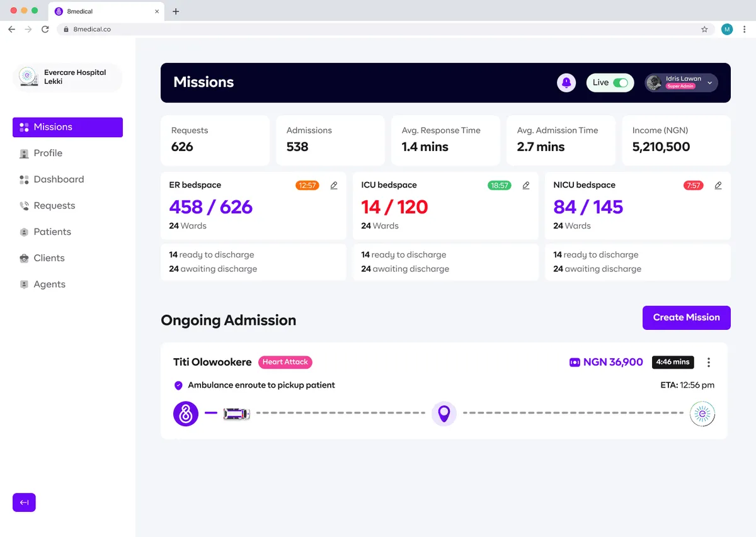The height and width of the screenshot is (537, 756).
Task: Click the 8medical origin logo on route
Action: (186, 414)
